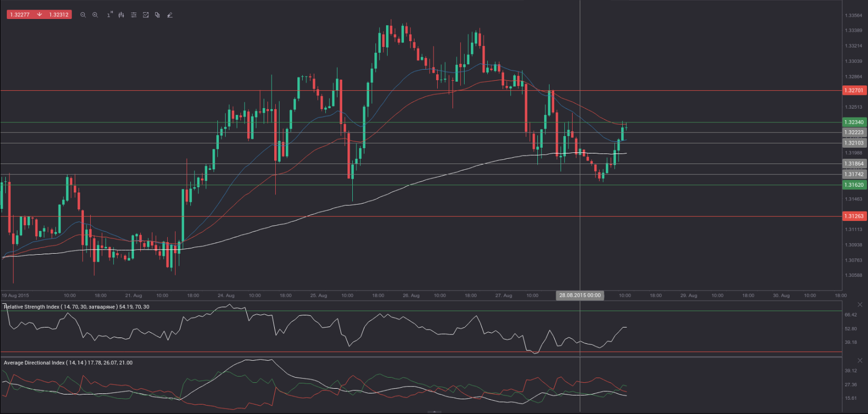Zoom in the chart
The height and width of the screenshot is (414, 868).
[95, 15]
